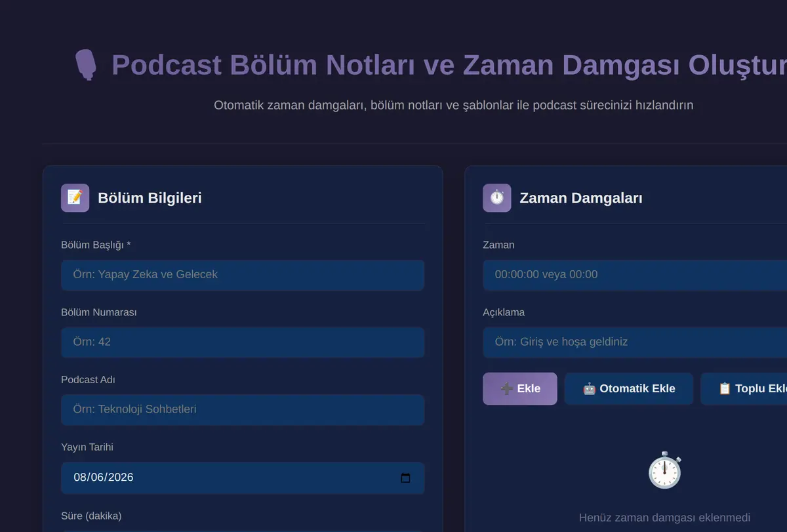Focus the Açıklama description input field
Screen dimensions: 787x532
tap(635, 342)
